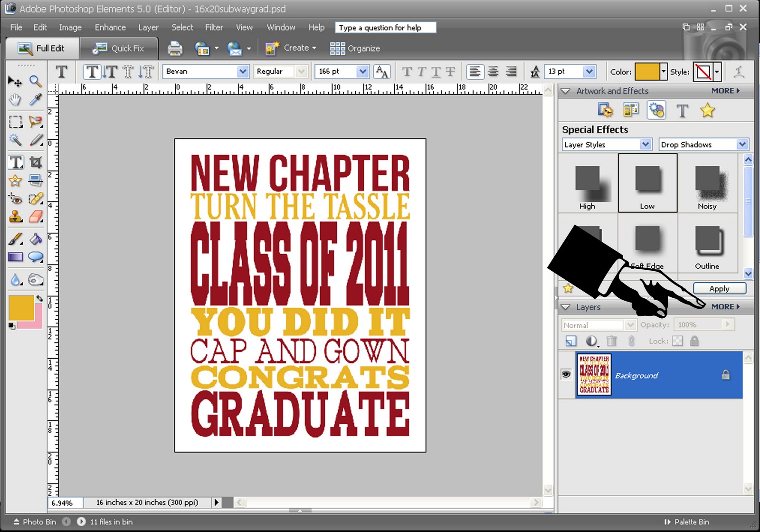This screenshot has height=532, width=760.
Task: Click the Apply button
Action: 719,288
